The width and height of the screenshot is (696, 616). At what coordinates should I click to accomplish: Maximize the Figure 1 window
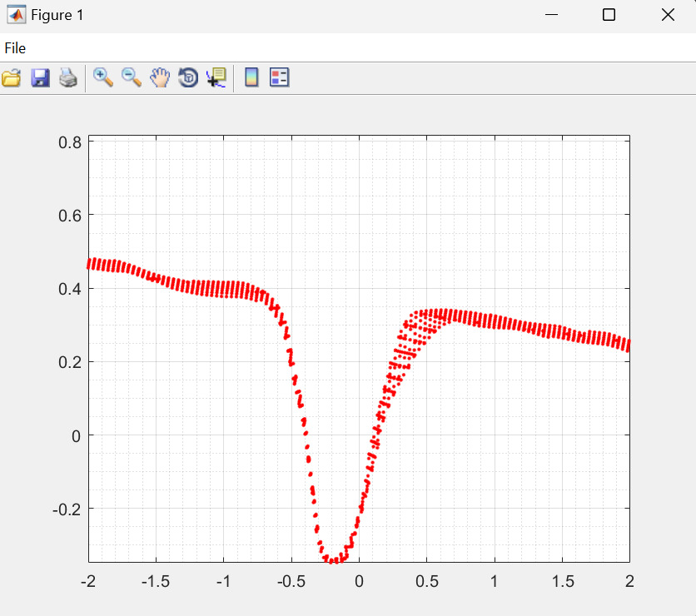pyautogui.click(x=609, y=15)
